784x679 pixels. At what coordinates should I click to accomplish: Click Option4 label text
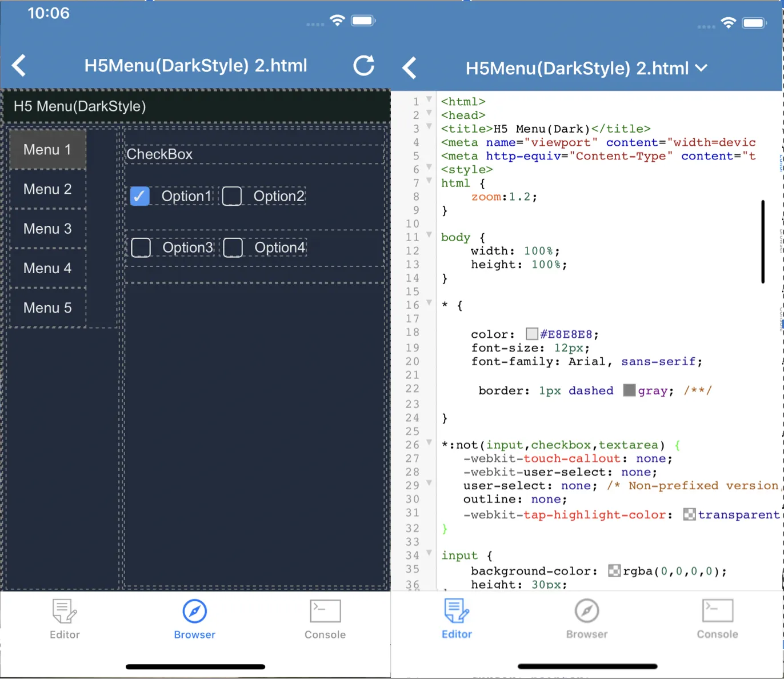pos(279,247)
